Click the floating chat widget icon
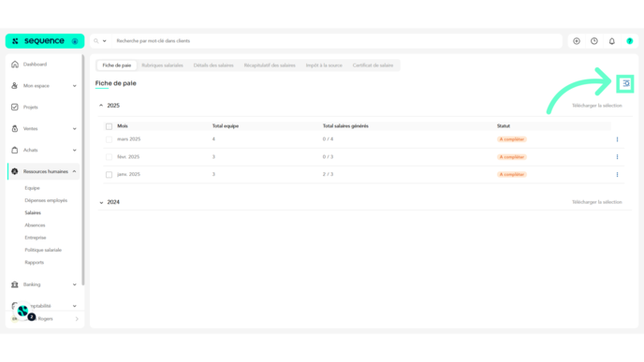The width and height of the screenshot is (644, 362). pos(23,311)
